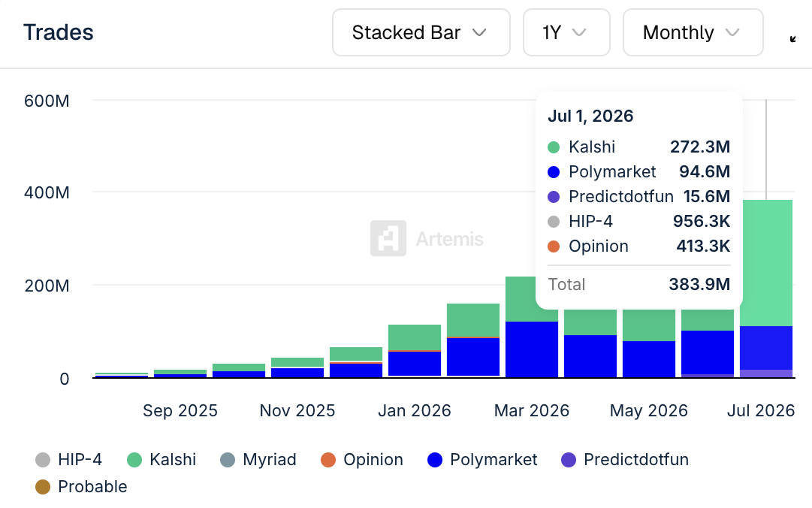Image resolution: width=812 pixels, height=508 pixels.
Task: Click the 400M y-axis label
Action: coord(47,192)
